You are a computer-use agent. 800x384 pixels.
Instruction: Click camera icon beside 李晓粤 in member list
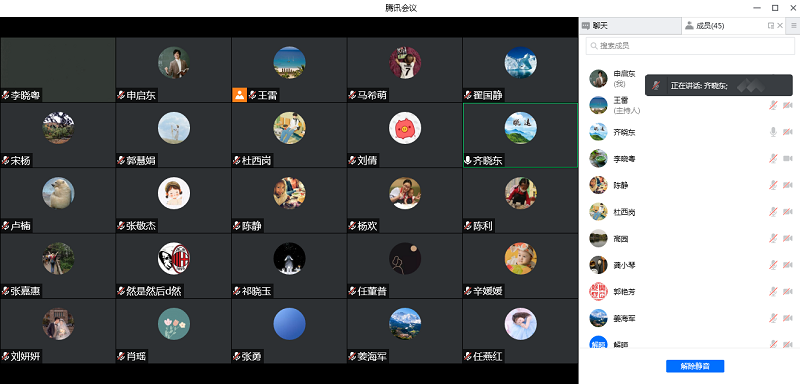788,159
